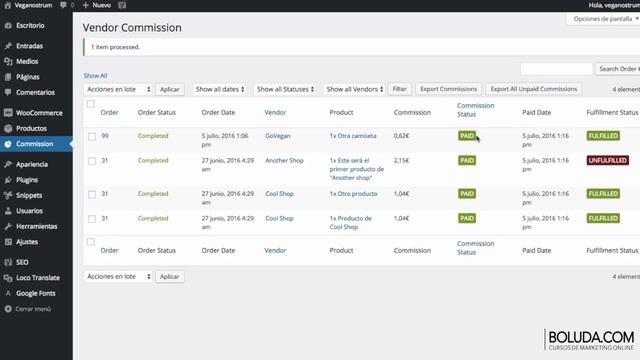Sort by Commission Status header column
The height and width of the screenshot is (360, 640).
tap(476, 110)
